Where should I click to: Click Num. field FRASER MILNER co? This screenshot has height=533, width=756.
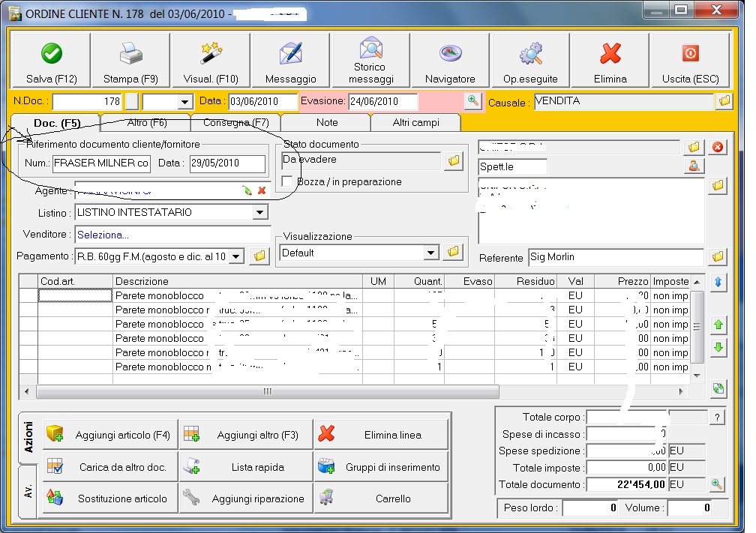click(101, 163)
